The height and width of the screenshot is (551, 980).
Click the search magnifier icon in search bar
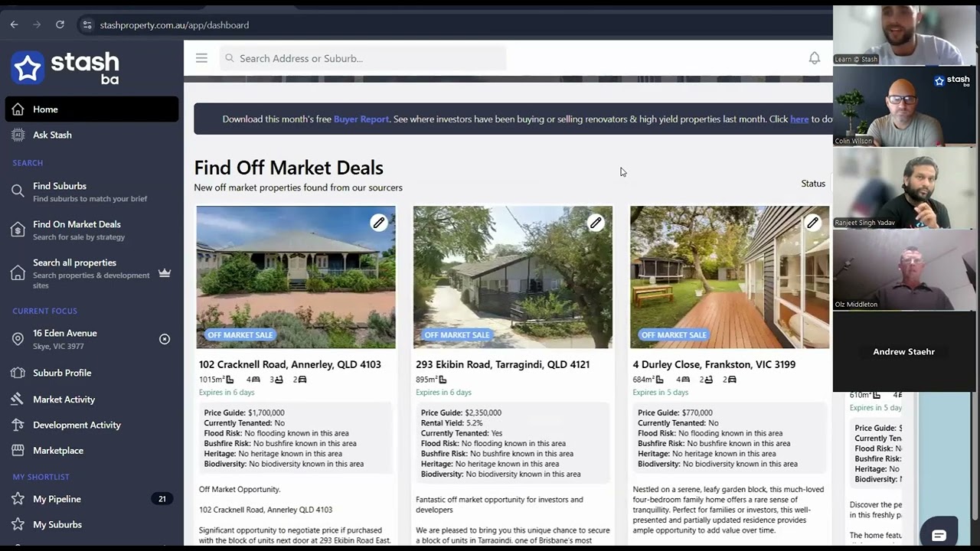coord(230,58)
